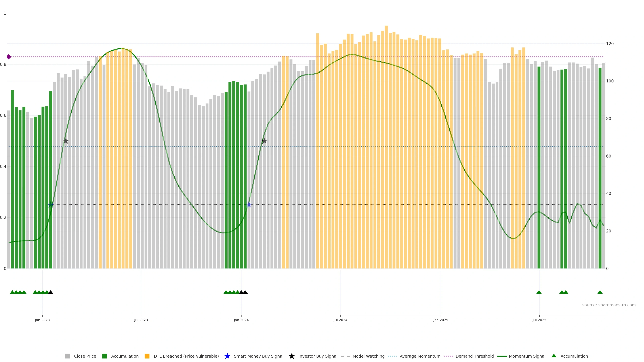This screenshot has width=644, height=362.
Task: Click the purple diamond Demand Threshold marker
Action: 9,57
